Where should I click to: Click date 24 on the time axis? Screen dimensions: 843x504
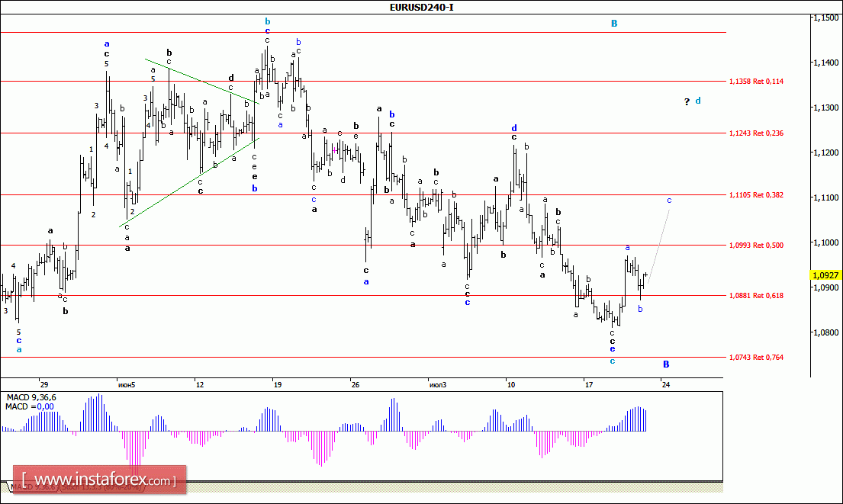pos(665,384)
